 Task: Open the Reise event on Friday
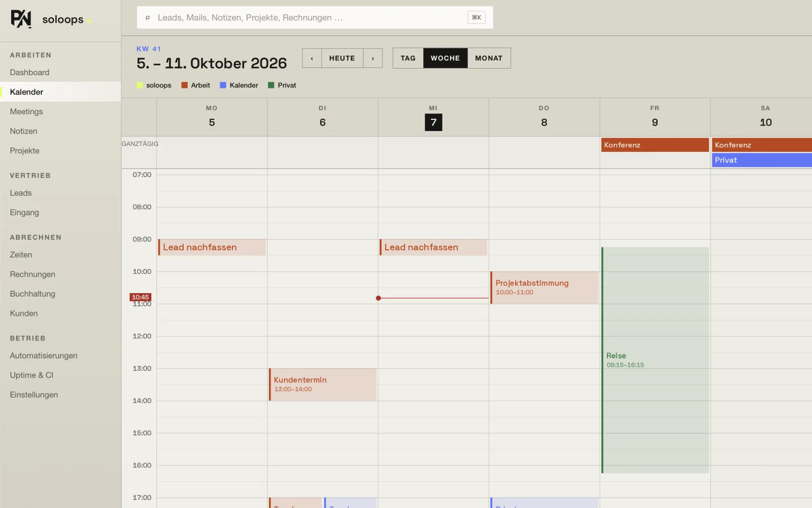655,360
